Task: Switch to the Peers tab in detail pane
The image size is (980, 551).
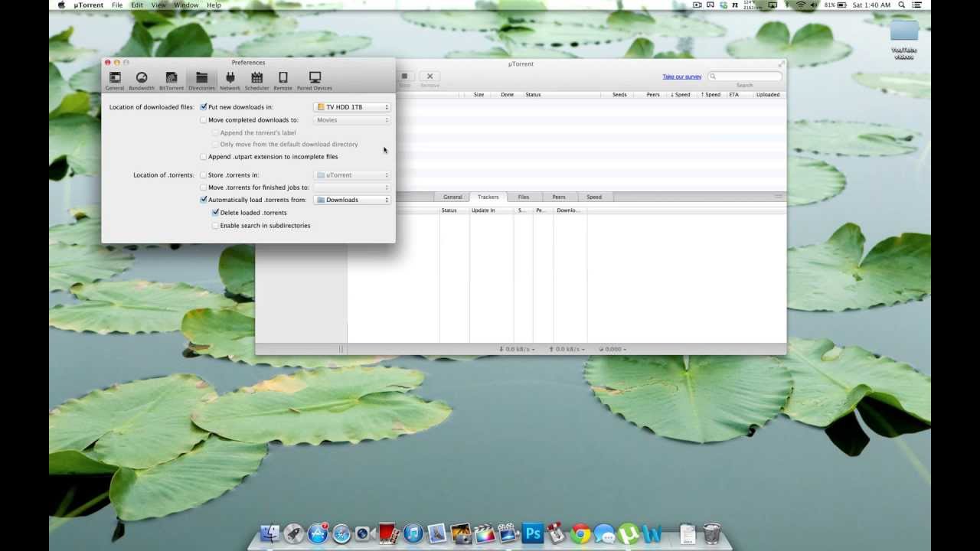Action: coord(559,197)
